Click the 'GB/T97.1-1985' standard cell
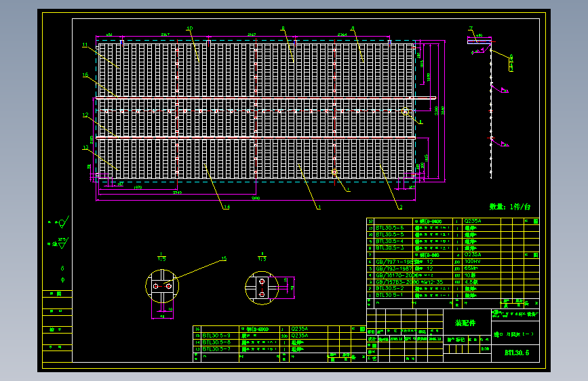 (x=395, y=262)
